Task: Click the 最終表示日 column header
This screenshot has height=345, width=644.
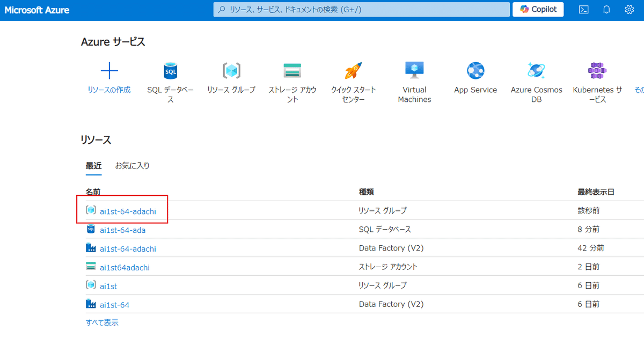Action: click(596, 192)
